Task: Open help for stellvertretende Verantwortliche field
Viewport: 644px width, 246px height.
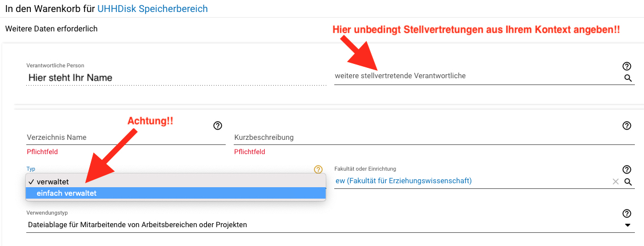Action: pos(626,66)
